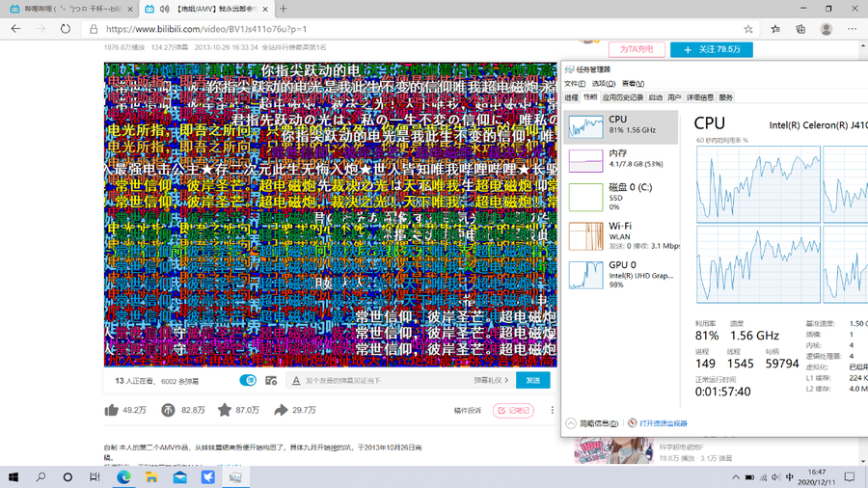Select the GPU 0 performance graph item
The image size is (868, 488).
620,275
